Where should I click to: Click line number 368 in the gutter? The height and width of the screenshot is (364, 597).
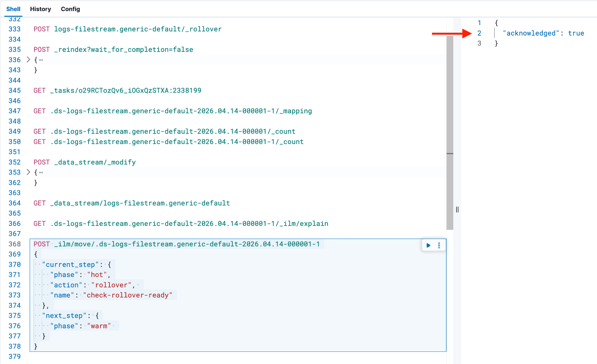click(x=15, y=244)
